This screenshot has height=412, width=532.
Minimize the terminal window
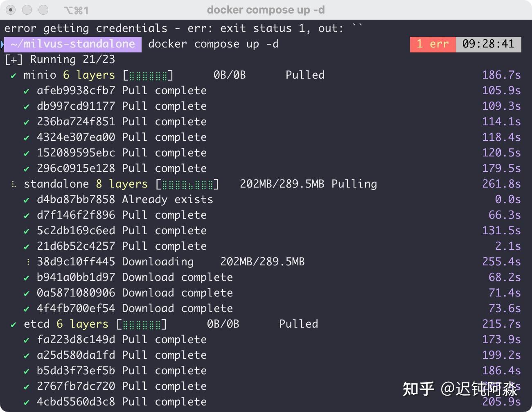[x=27, y=10]
